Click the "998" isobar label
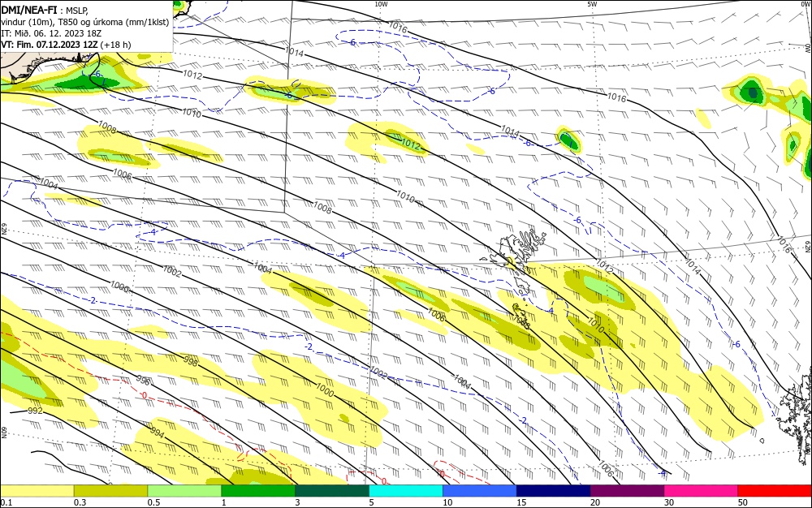Screen dimensions: 812x508 (191, 362)
